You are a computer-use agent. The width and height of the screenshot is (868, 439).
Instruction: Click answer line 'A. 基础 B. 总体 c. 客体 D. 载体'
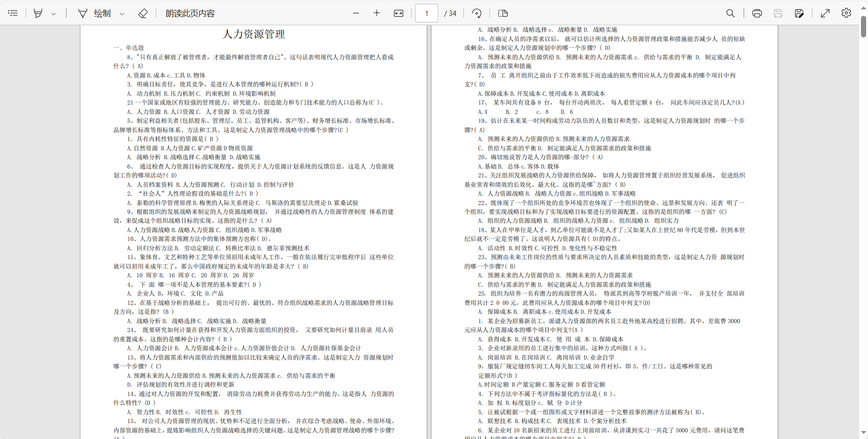pos(518,166)
